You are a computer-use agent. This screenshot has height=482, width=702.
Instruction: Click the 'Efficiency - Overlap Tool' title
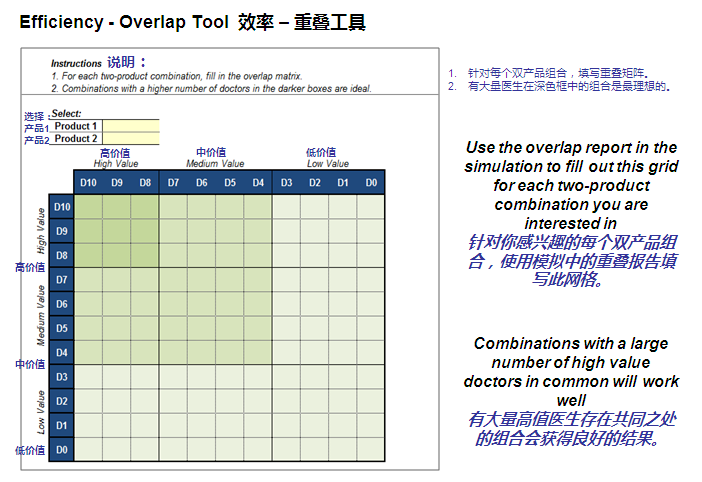[x=124, y=21]
